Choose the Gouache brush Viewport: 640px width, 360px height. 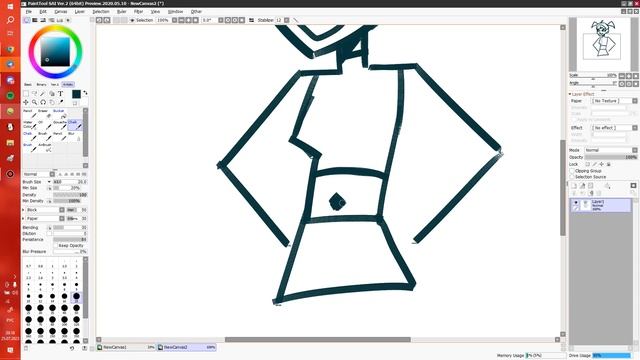click(60, 125)
